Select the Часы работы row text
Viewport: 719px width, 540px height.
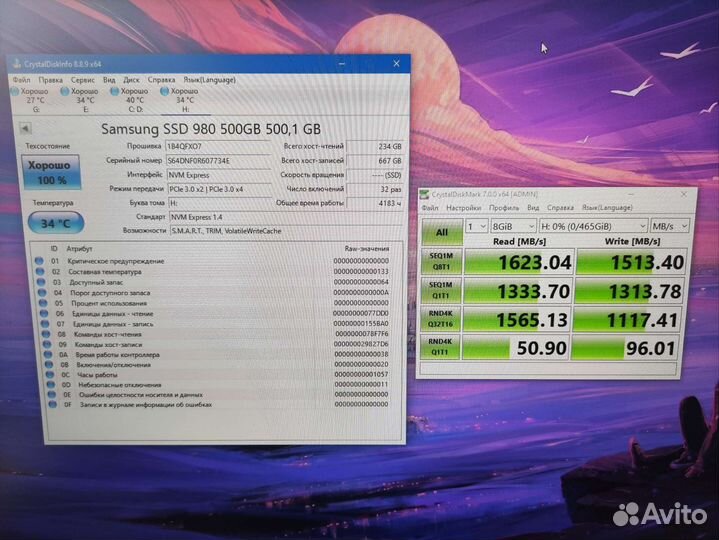click(97, 375)
